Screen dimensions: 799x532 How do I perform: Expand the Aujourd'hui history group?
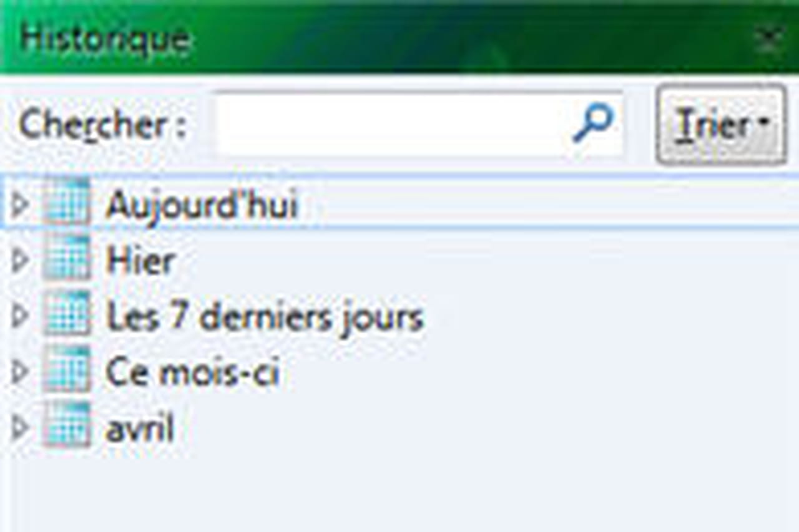[20, 204]
